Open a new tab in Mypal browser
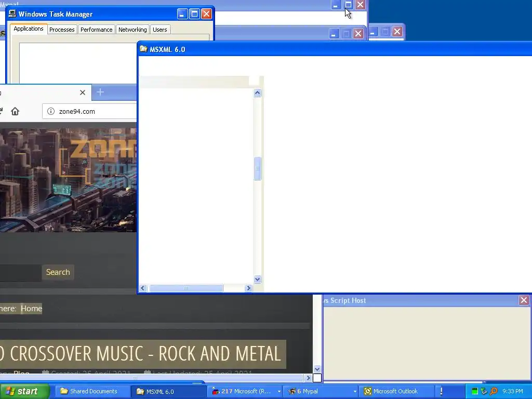Viewport: 532px width, 399px height. pyautogui.click(x=100, y=92)
